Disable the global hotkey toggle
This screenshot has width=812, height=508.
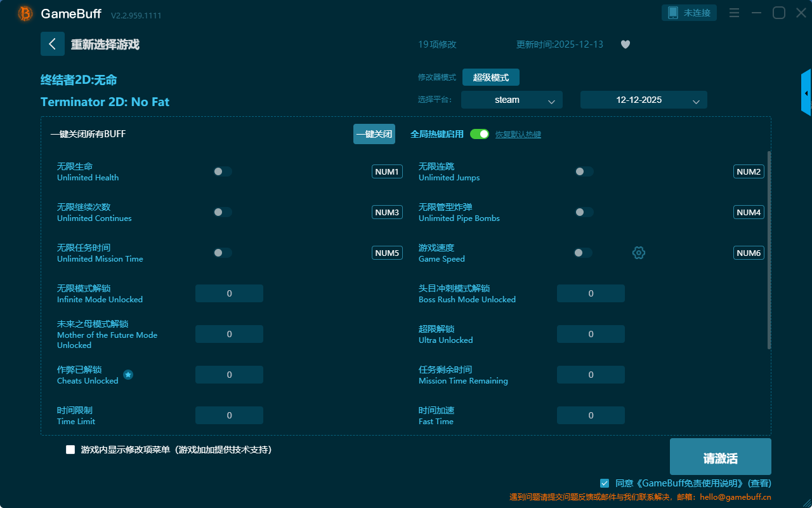pyautogui.click(x=479, y=134)
